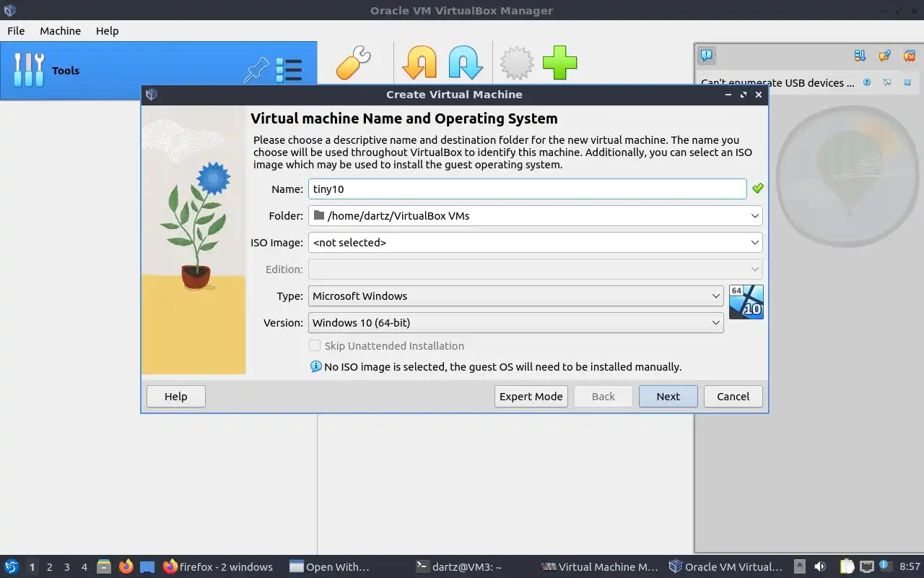Open the Help menu
This screenshot has height=578, width=924.
(108, 30)
